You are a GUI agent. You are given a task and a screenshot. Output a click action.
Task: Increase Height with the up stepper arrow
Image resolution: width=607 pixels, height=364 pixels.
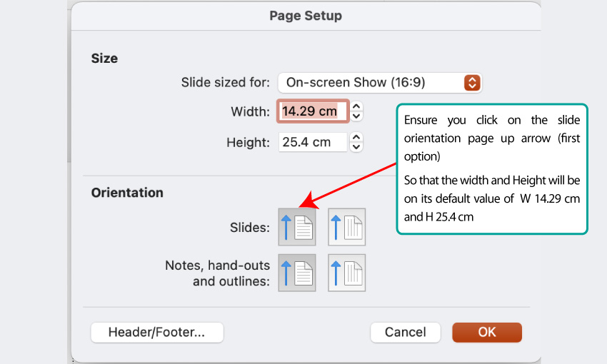tap(356, 137)
